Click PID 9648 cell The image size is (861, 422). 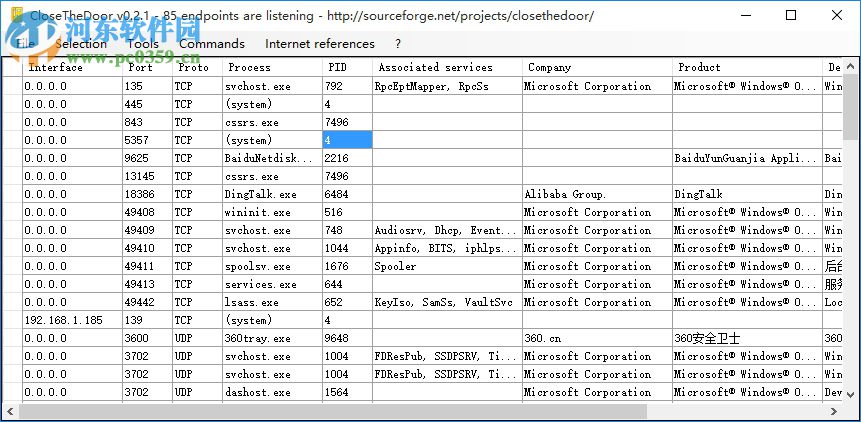click(347, 339)
